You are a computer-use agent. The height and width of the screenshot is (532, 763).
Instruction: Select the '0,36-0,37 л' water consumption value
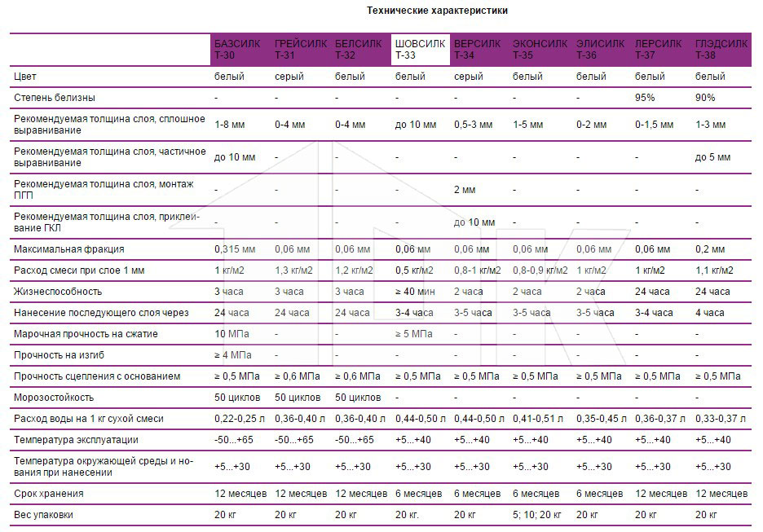[x=659, y=419]
